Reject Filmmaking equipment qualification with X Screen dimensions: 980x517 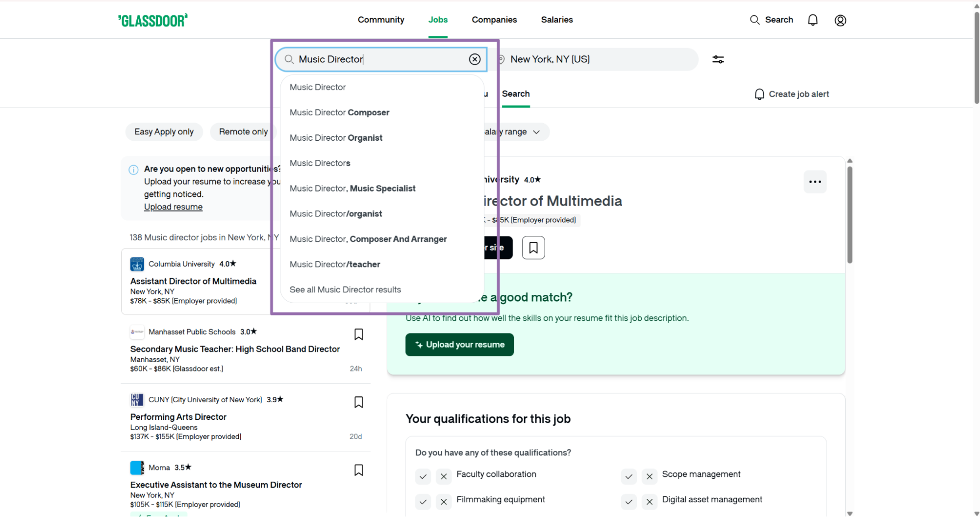click(x=444, y=501)
